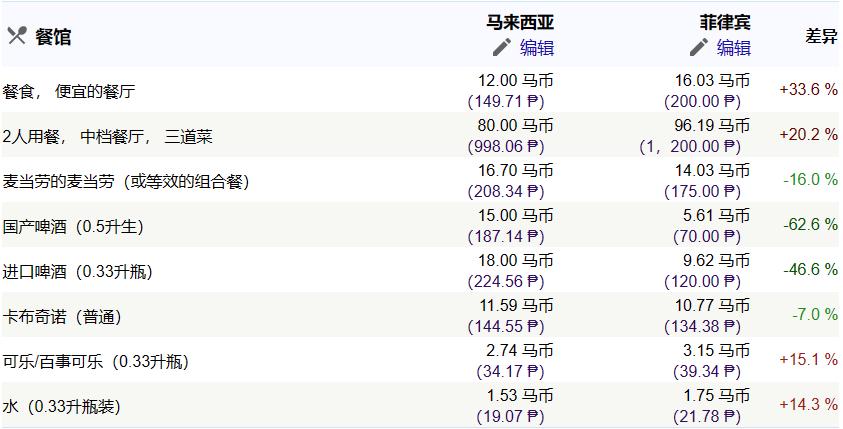Click the 马来西亚 column header
843x429 pixels.
520,23
